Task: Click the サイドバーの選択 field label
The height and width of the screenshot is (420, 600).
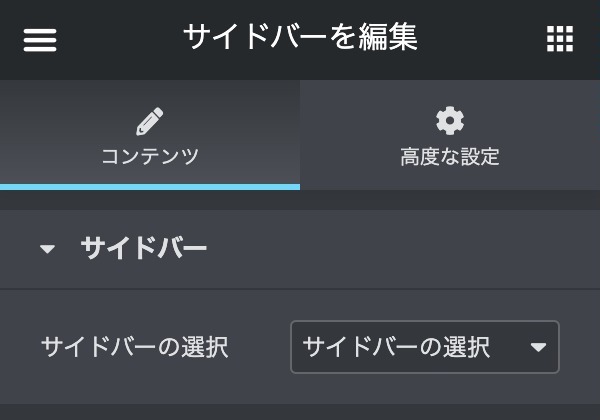Action: 134,347
